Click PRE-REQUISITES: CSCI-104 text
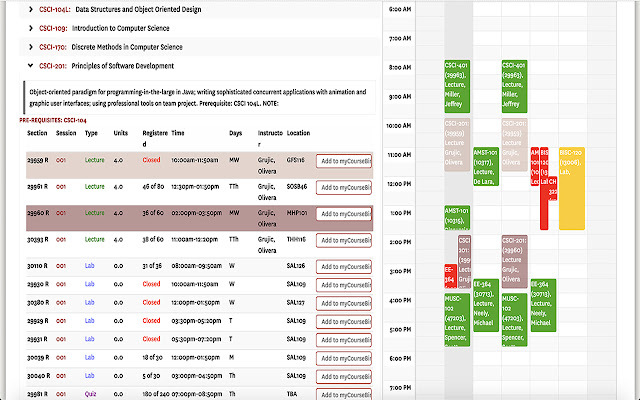 tap(53, 120)
